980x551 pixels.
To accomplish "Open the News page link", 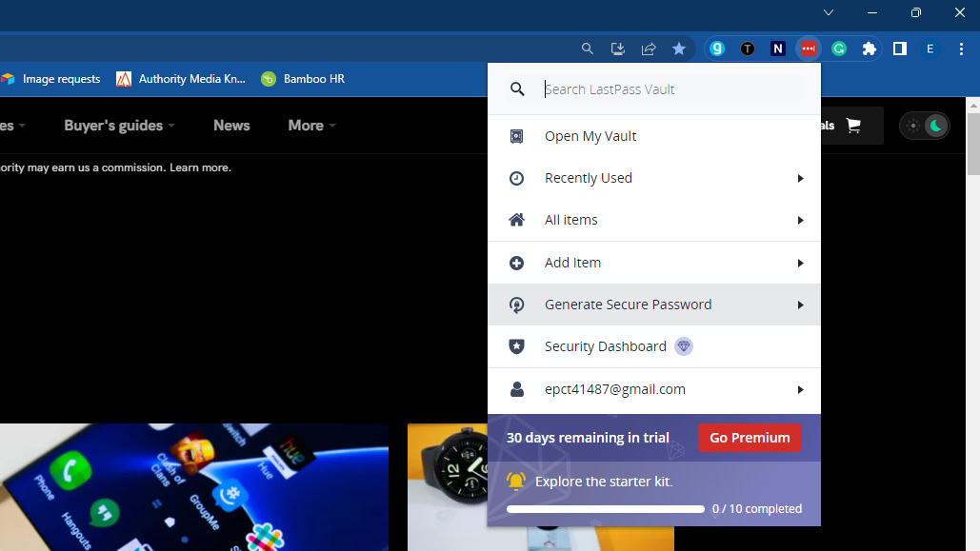I will (231, 126).
